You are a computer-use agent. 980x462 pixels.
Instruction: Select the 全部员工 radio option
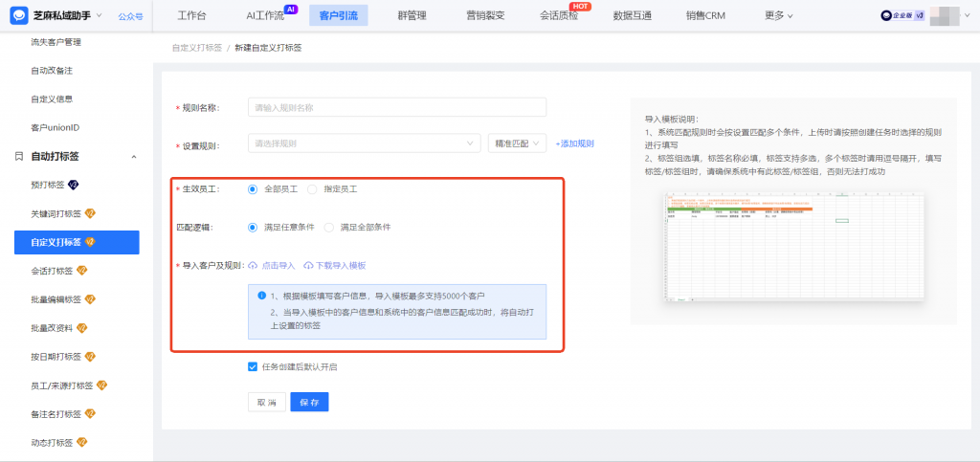coord(253,189)
